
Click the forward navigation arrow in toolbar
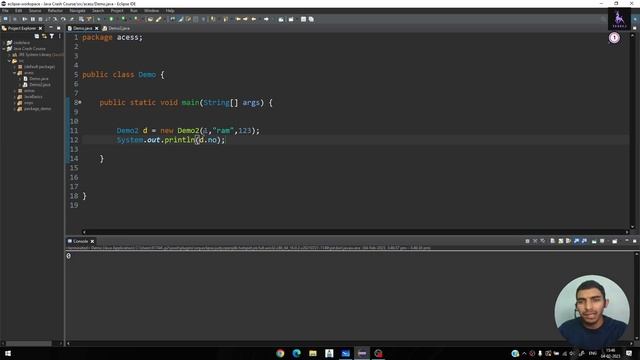(x=266, y=19)
